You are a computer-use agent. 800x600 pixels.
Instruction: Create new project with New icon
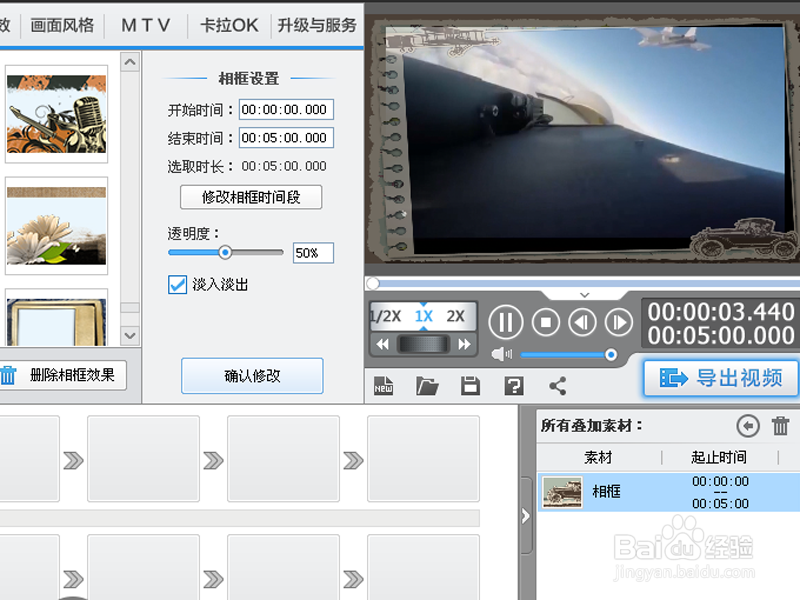pos(384,386)
